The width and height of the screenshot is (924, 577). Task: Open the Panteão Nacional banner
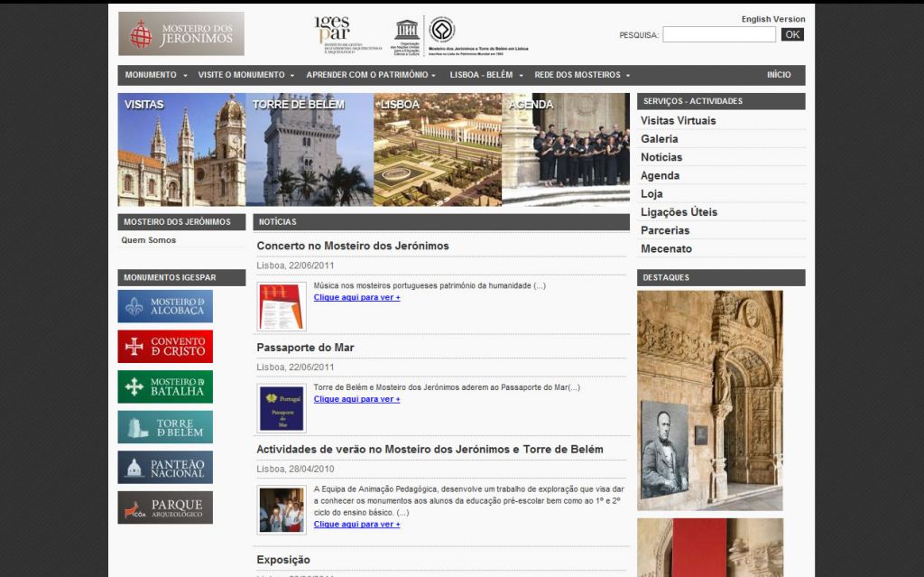[165, 467]
